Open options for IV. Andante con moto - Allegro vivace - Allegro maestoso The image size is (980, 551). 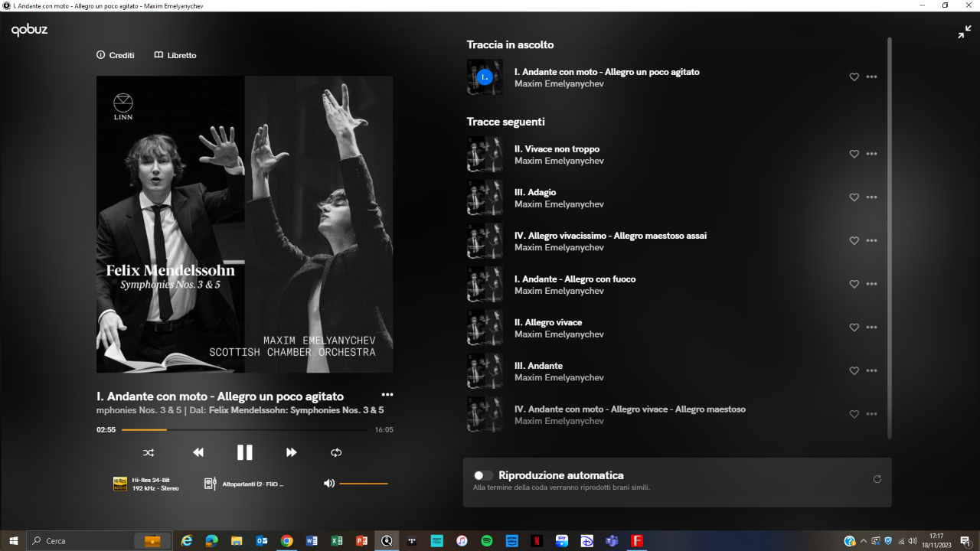[x=871, y=415]
